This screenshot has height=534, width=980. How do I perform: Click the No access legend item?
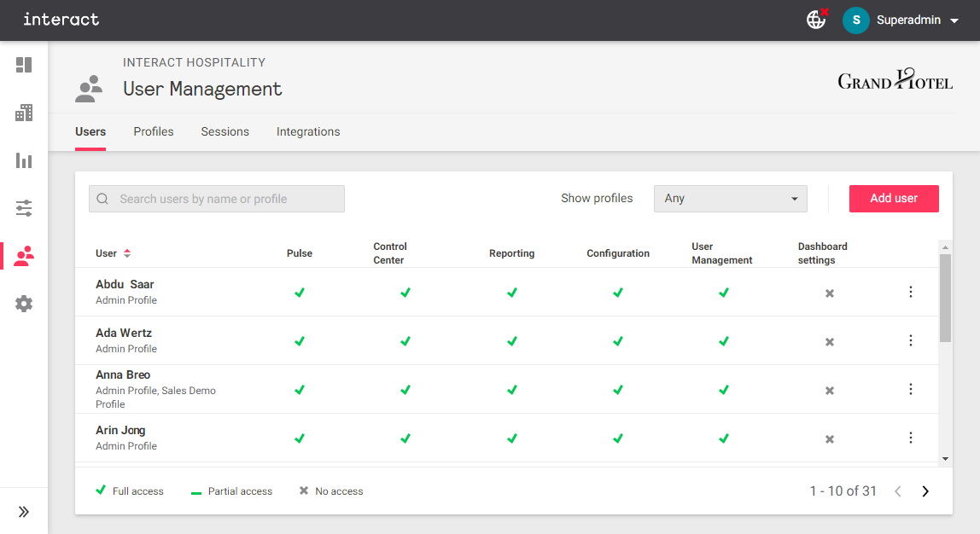coord(330,491)
